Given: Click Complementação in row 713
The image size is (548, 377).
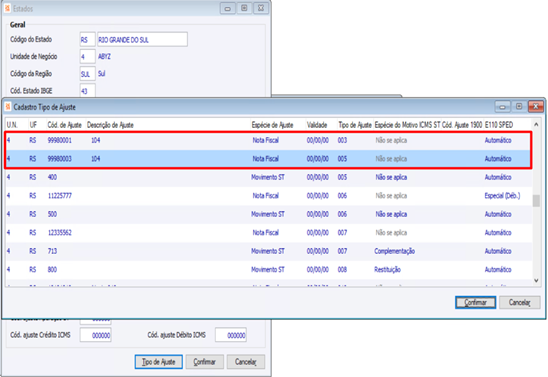Looking at the screenshot, I should [395, 251].
